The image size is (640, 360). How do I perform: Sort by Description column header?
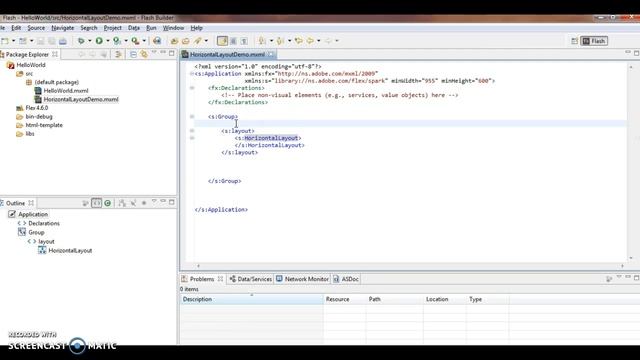(x=251, y=299)
